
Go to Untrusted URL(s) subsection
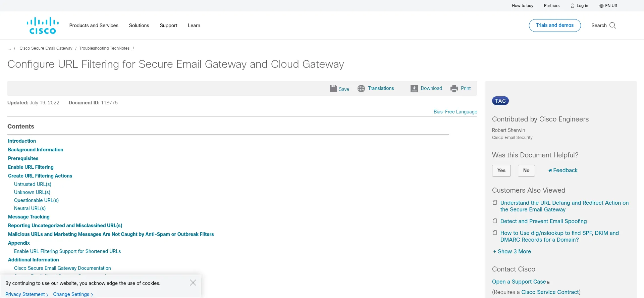point(33,184)
